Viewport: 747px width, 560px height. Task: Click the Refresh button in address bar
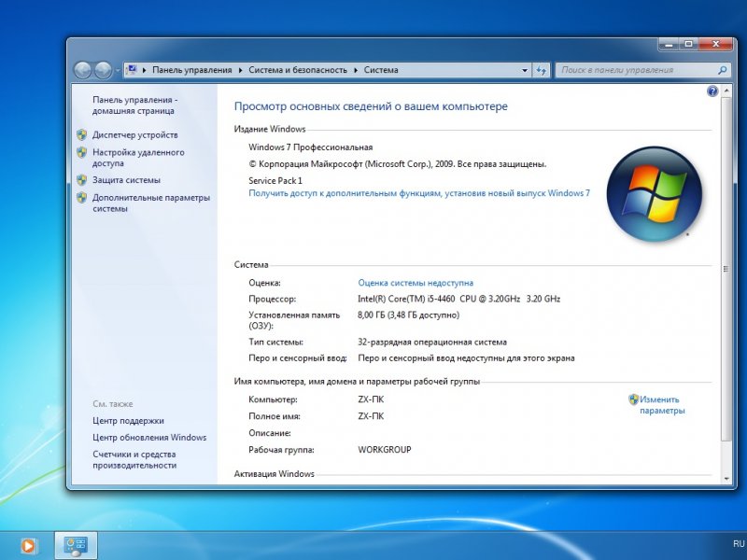[x=542, y=70]
